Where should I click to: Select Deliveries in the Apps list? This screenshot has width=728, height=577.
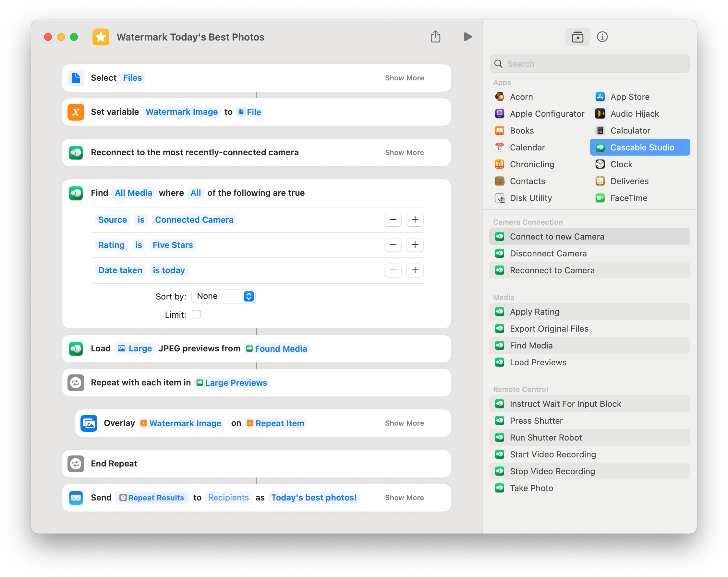[639, 181]
